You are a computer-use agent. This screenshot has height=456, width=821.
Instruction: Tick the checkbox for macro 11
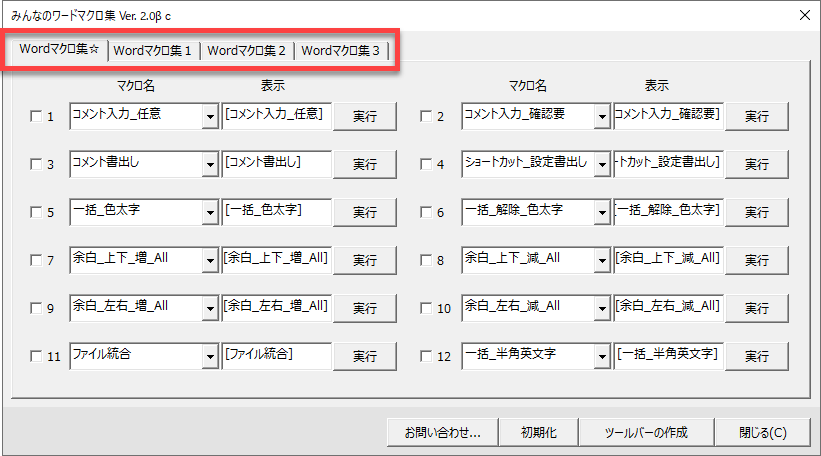(36, 357)
